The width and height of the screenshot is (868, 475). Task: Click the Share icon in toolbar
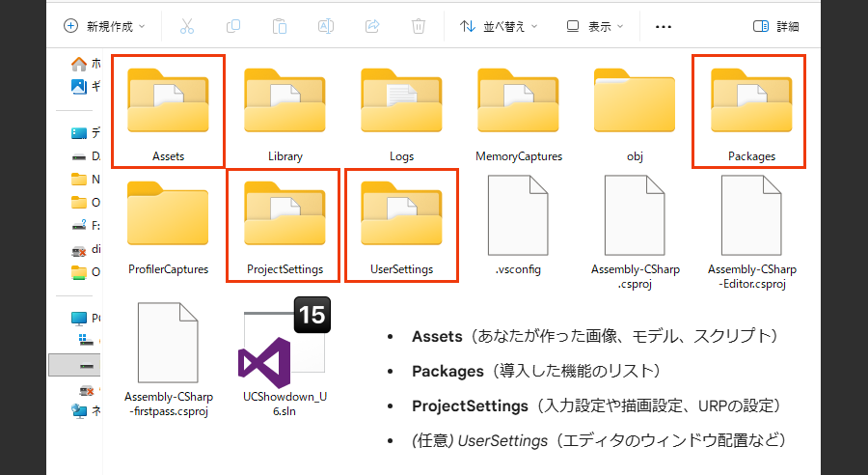372,26
